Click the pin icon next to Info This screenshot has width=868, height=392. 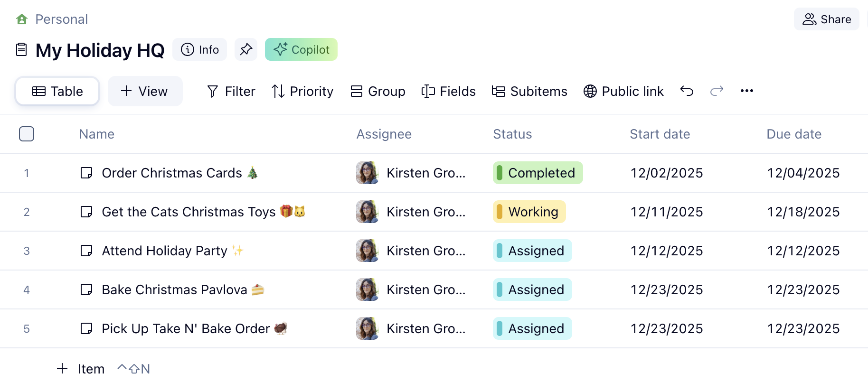coord(245,49)
